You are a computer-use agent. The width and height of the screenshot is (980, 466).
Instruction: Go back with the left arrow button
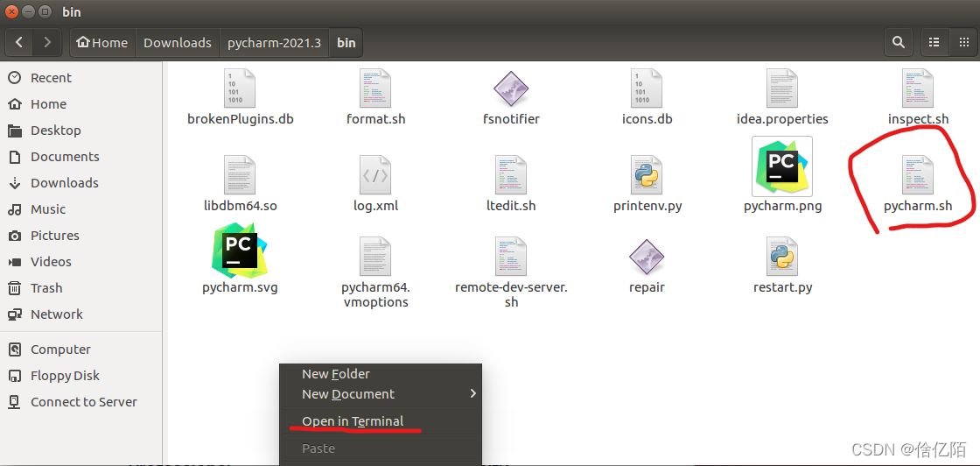pyautogui.click(x=19, y=43)
